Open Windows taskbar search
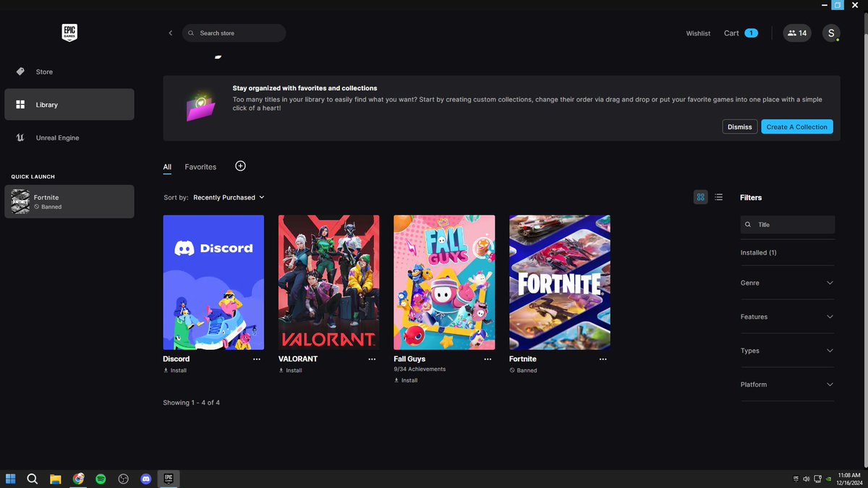 click(x=33, y=479)
